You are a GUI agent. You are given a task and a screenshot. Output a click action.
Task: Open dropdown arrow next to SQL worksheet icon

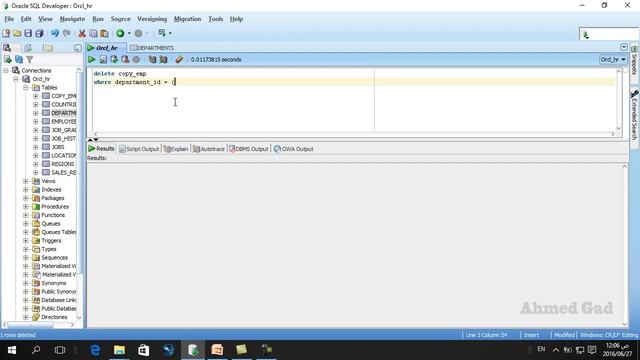(170, 33)
